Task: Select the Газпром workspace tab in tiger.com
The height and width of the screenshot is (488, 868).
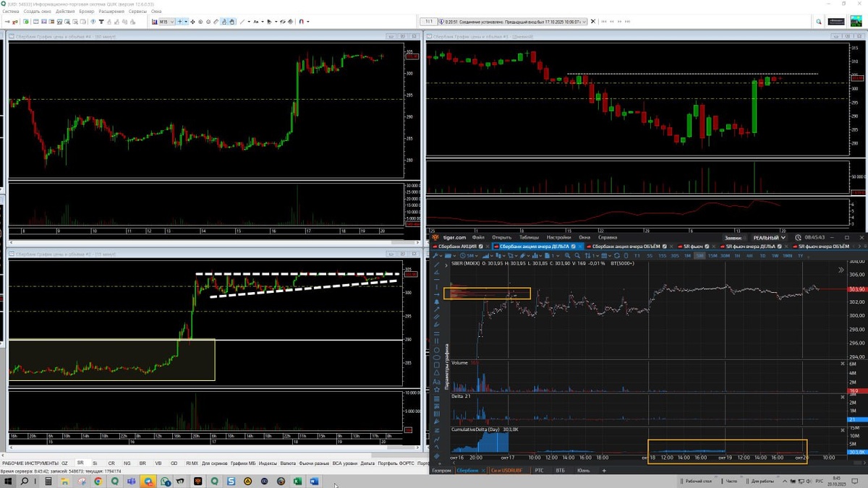Action: tap(441, 470)
